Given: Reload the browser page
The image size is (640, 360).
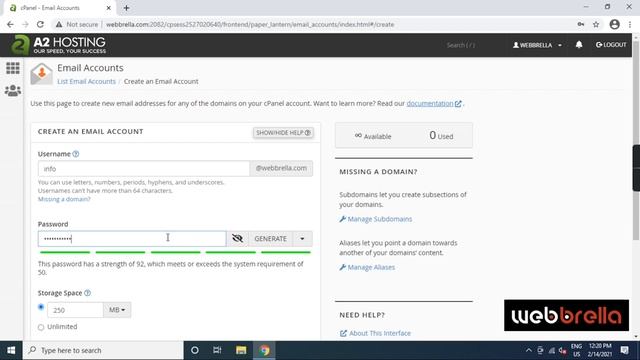Looking at the screenshot, I should [40, 24].
